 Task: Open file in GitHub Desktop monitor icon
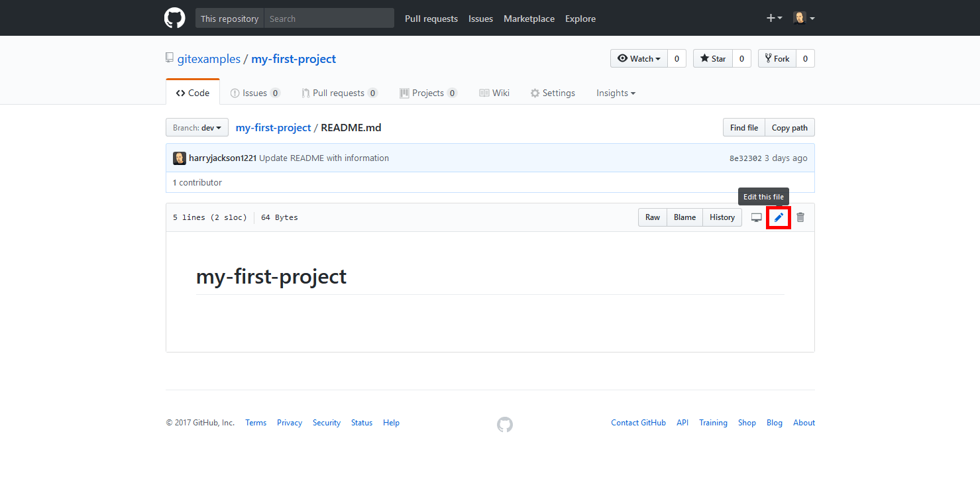(x=757, y=217)
